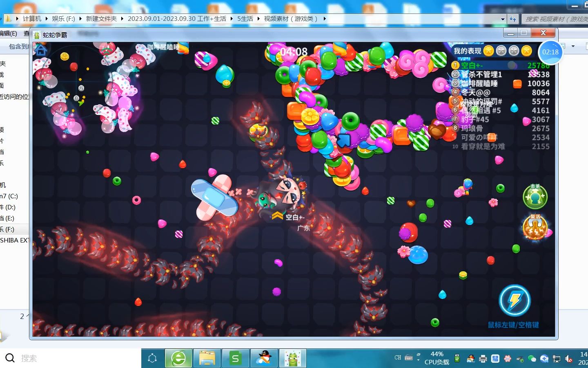Click the 蛇蛇争霸 window title
588x368 pixels.
click(x=55, y=35)
